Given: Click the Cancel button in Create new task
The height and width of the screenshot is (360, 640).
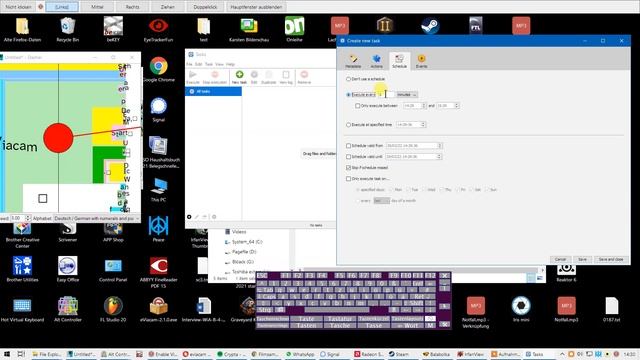Looking at the screenshot, I should click(560, 260).
